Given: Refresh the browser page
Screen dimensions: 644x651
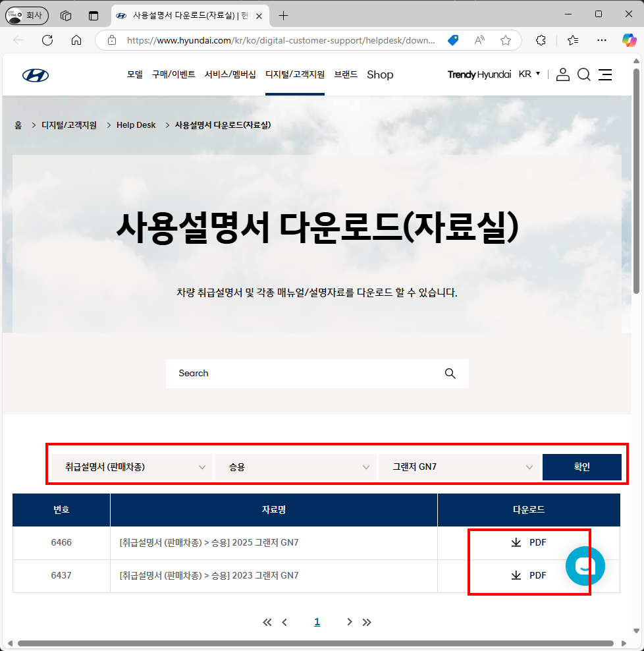Looking at the screenshot, I should pos(47,40).
